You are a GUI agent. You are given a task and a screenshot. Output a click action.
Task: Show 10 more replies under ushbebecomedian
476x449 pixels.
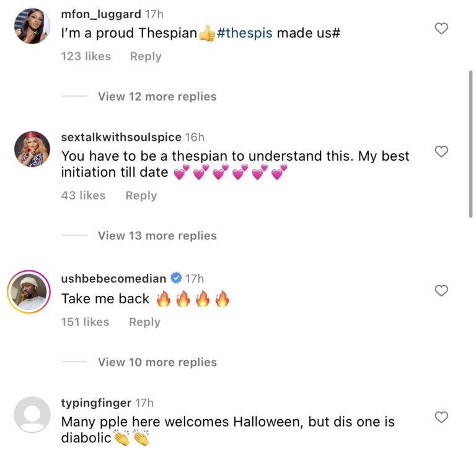(x=157, y=362)
